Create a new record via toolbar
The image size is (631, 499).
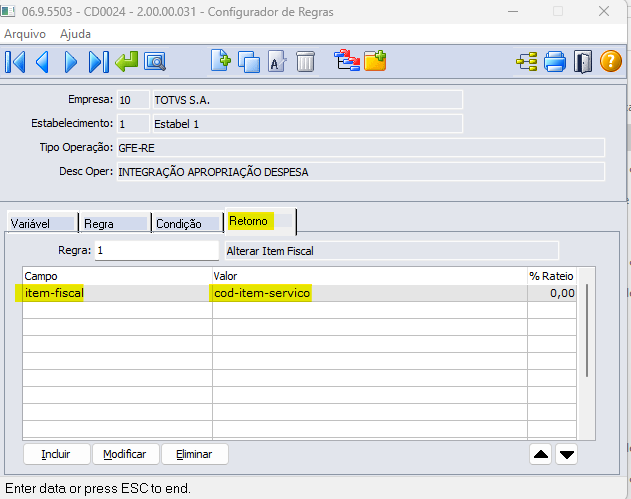(221, 62)
